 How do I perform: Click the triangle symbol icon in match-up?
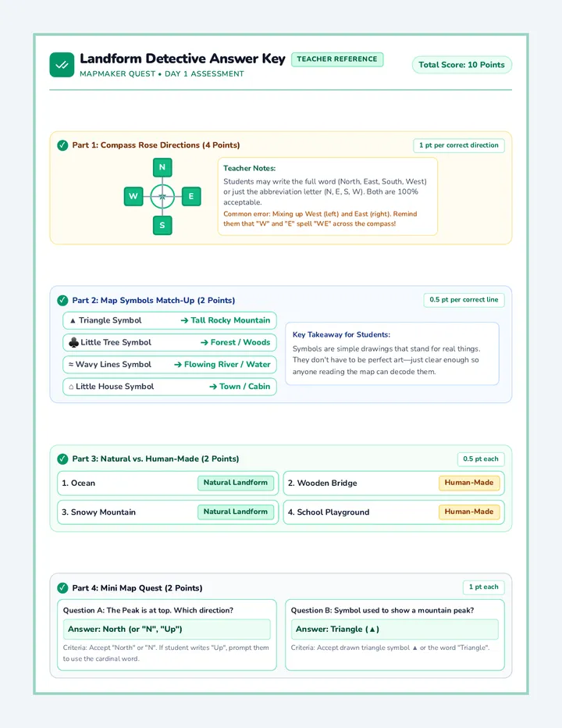pyautogui.click(x=73, y=320)
